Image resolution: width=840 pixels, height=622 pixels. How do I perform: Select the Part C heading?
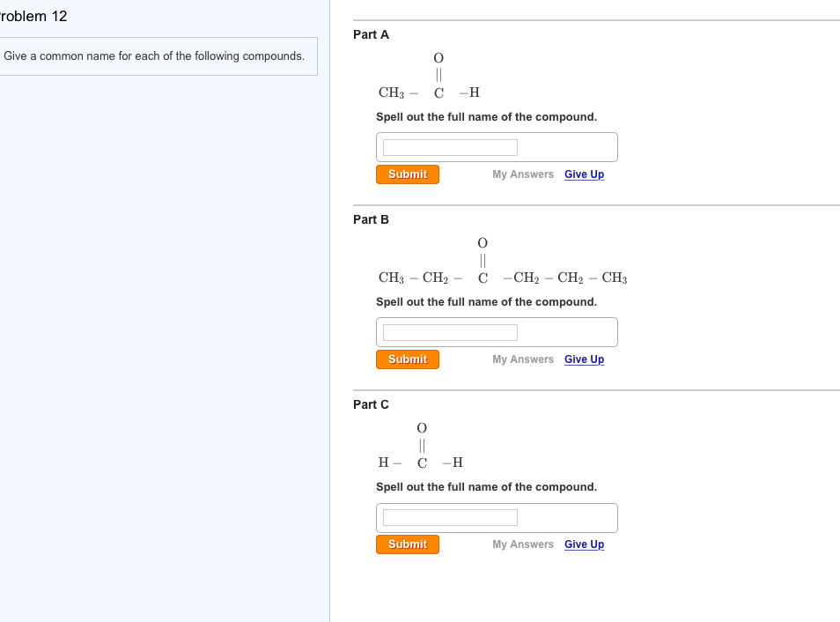[371, 404]
